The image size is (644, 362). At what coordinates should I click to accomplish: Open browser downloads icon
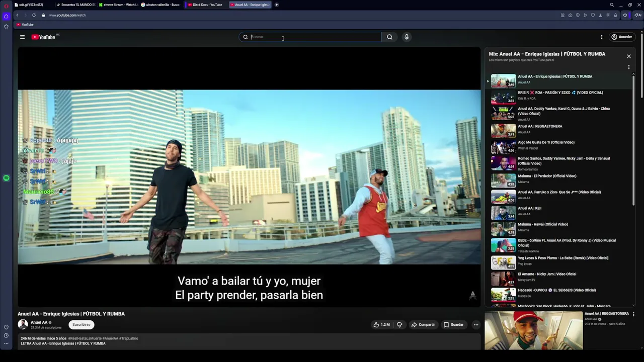600,15
